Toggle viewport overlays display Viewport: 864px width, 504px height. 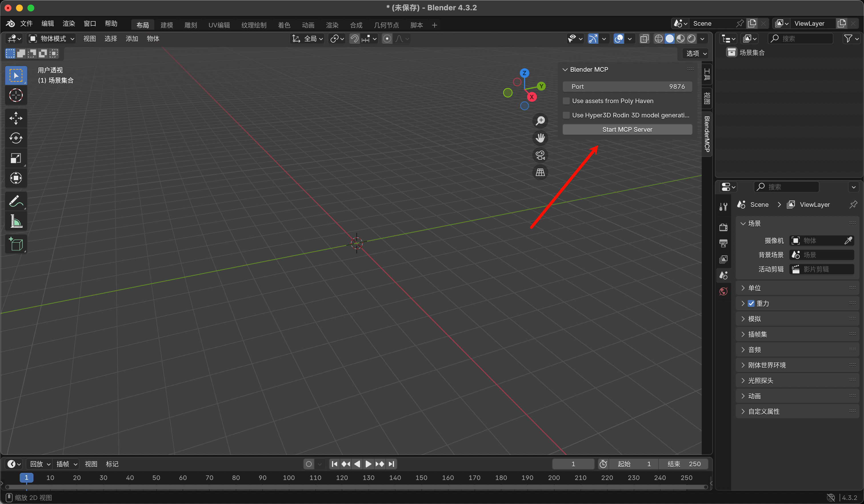(x=619, y=39)
